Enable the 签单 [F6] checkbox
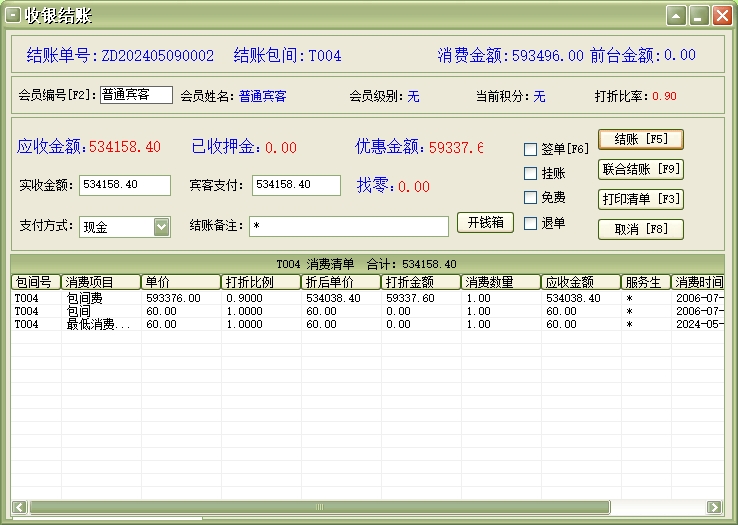Image resolution: width=738 pixels, height=525 pixels. [531, 150]
